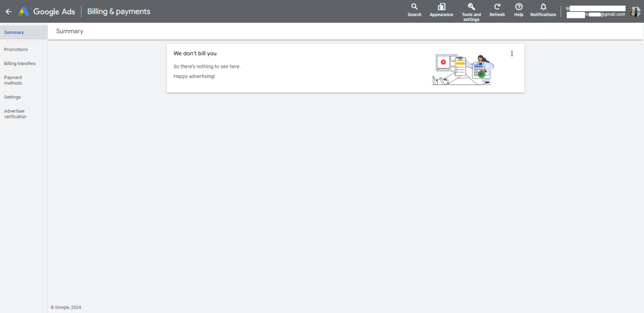Open three-dot menu on billing card
Image resolution: width=644 pixels, height=313 pixels.
512,53
